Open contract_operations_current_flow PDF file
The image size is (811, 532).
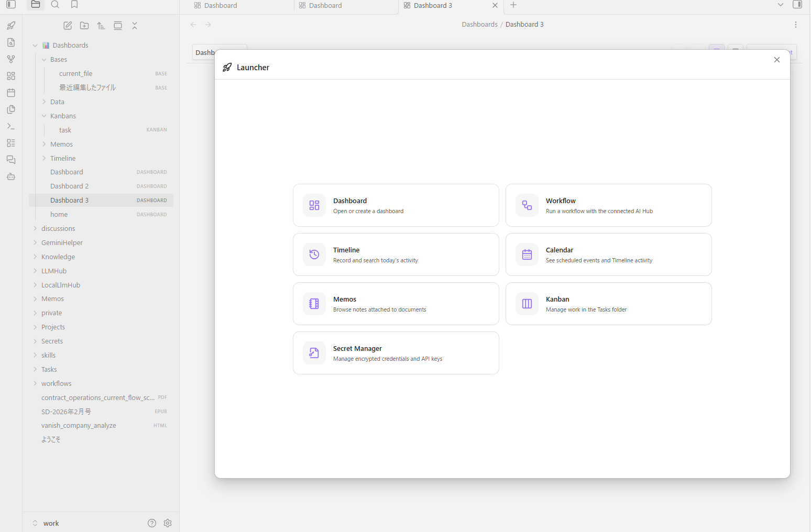click(101, 397)
